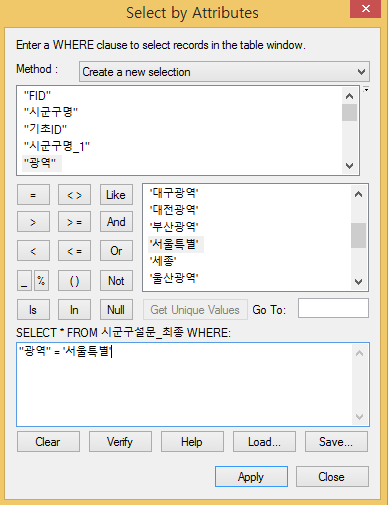Select the "시군구명" field
Viewport: 388px width, 505px height.
51,112
